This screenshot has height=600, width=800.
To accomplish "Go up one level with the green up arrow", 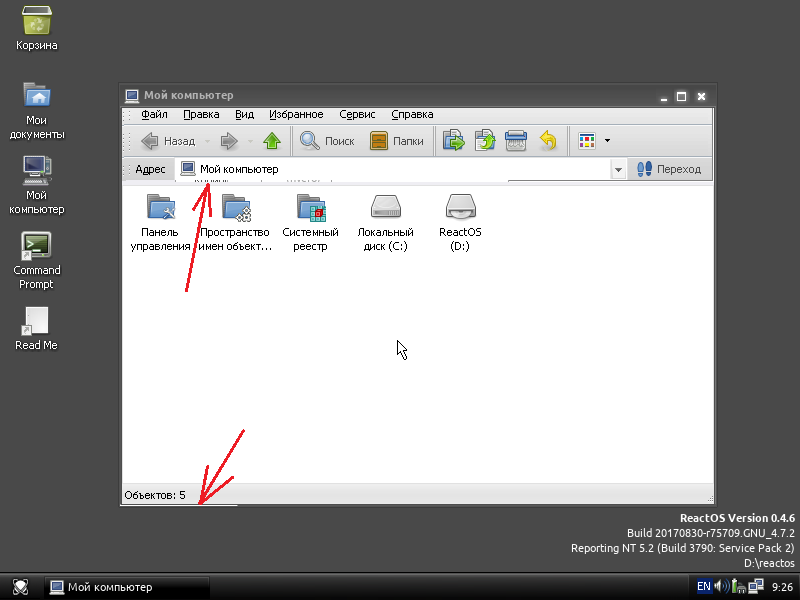I will tap(272, 141).
